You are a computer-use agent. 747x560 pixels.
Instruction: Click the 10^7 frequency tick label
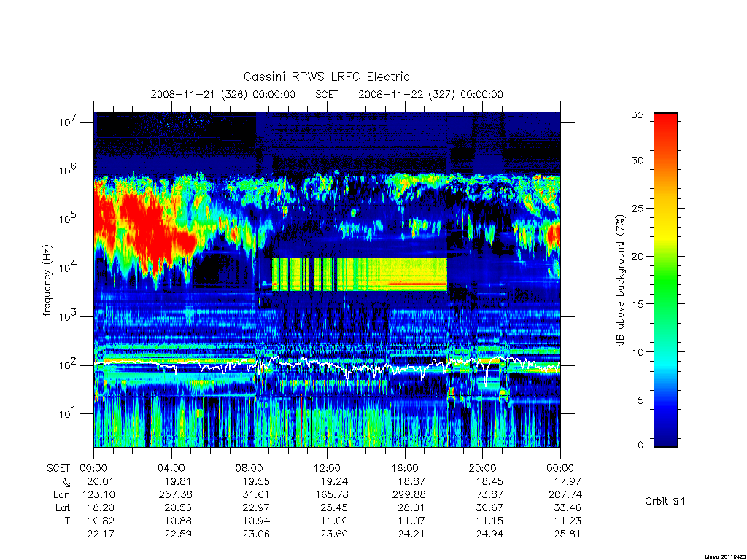pyautogui.click(x=69, y=122)
